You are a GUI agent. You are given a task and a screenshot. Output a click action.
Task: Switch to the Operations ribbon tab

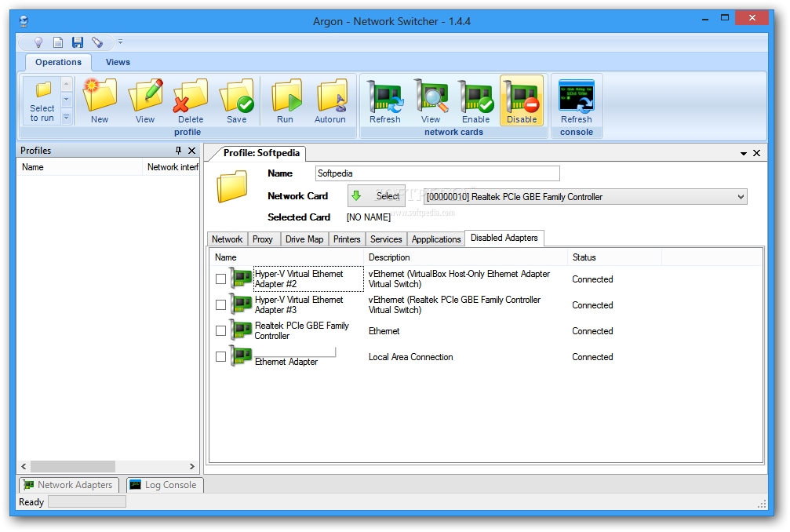point(58,62)
